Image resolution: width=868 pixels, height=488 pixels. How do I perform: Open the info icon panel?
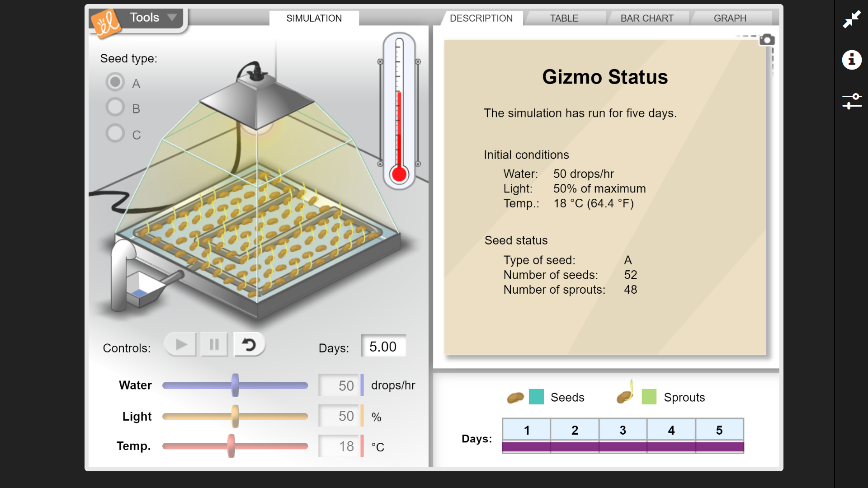tap(852, 60)
